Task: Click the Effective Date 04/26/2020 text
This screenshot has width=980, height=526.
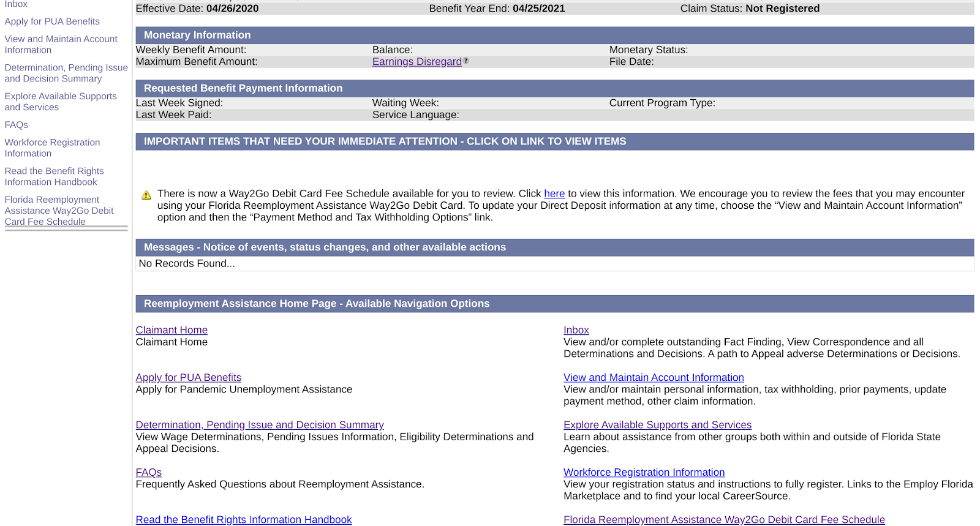Action: [x=197, y=9]
